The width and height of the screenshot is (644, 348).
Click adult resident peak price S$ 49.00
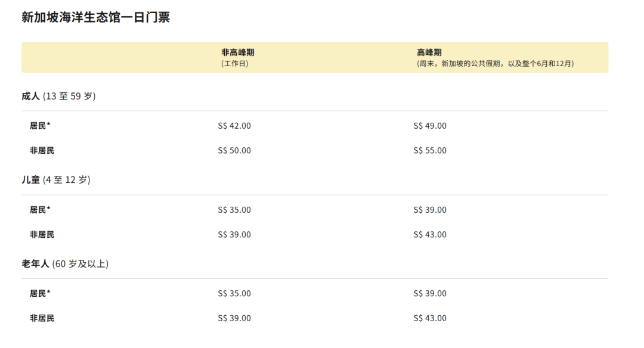(x=429, y=126)
